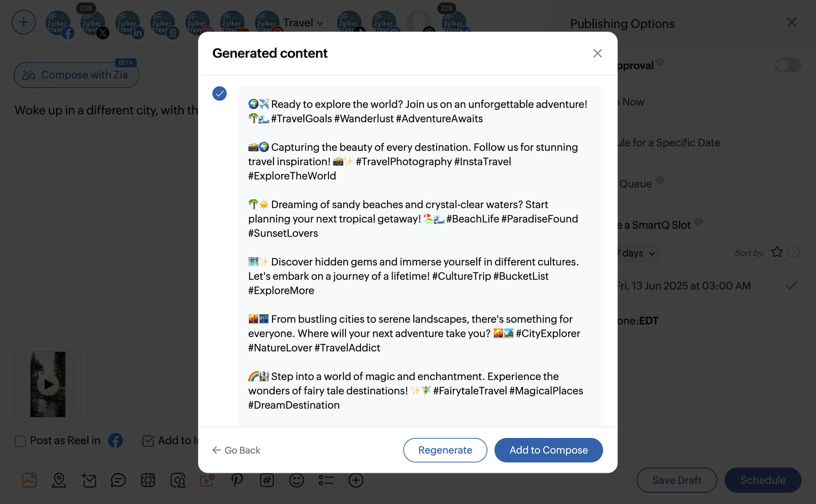This screenshot has height=504, width=816.
Task: Expand the Travel brand dropdown
Action: [303, 23]
